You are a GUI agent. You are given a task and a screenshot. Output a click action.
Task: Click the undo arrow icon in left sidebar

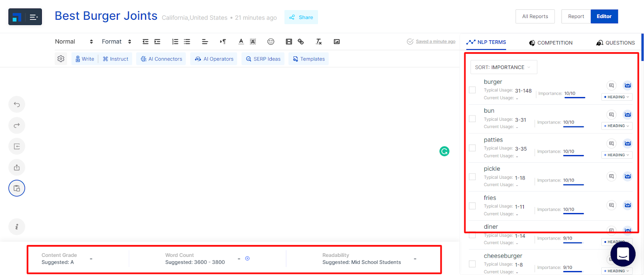click(x=17, y=105)
